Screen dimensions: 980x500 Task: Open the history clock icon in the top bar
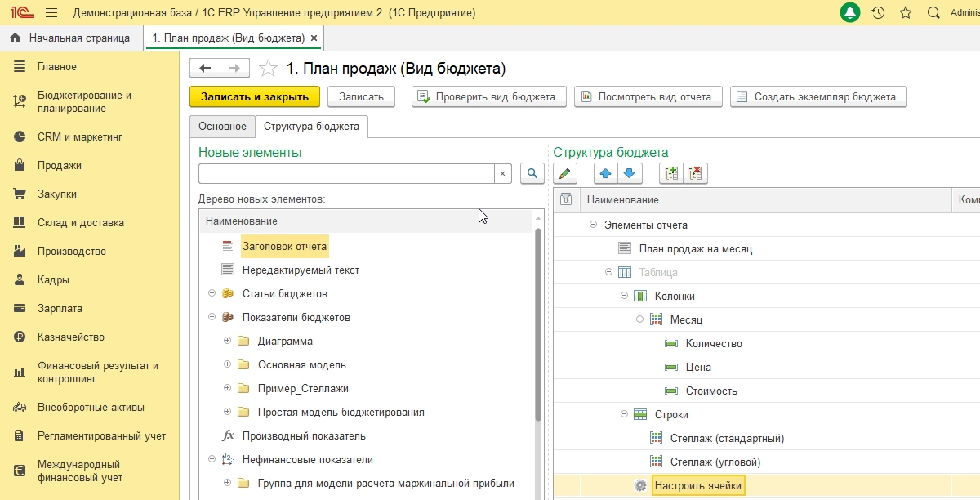point(878,13)
